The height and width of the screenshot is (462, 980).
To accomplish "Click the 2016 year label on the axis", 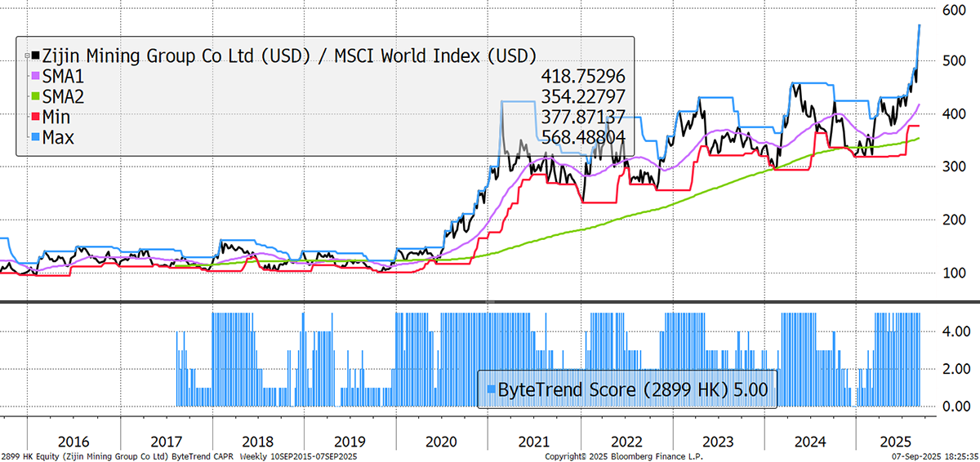I will [73, 442].
